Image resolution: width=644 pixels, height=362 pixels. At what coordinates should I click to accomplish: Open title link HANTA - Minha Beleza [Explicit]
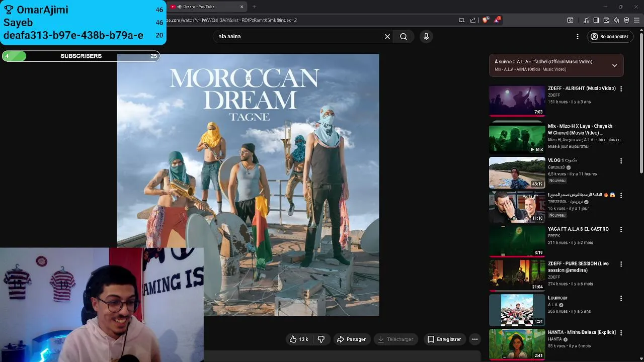pyautogui.click(x=582, y=332)
